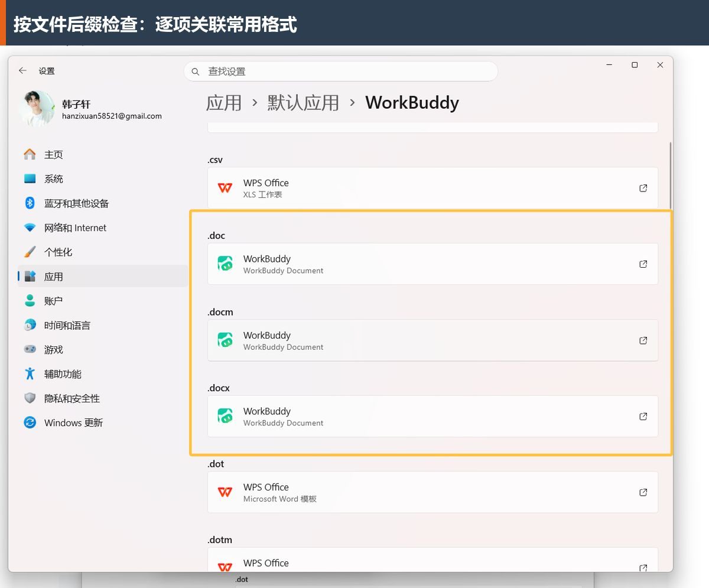The height and width of the screenshot is (588, 709).
Task: Click the vertical scrollbar of the app list
Action: (x=670, y=174)
